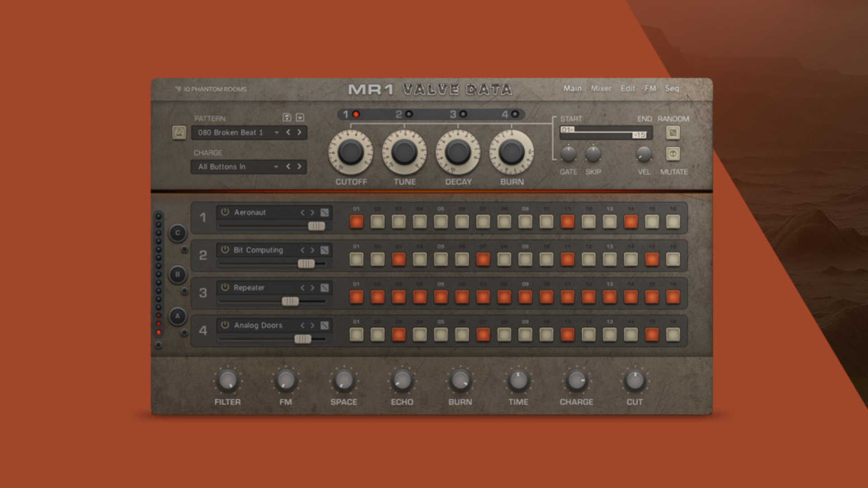868x488 pixels.
Task: Toggle power for Aeronaut track
Action: tap(225, 212)
